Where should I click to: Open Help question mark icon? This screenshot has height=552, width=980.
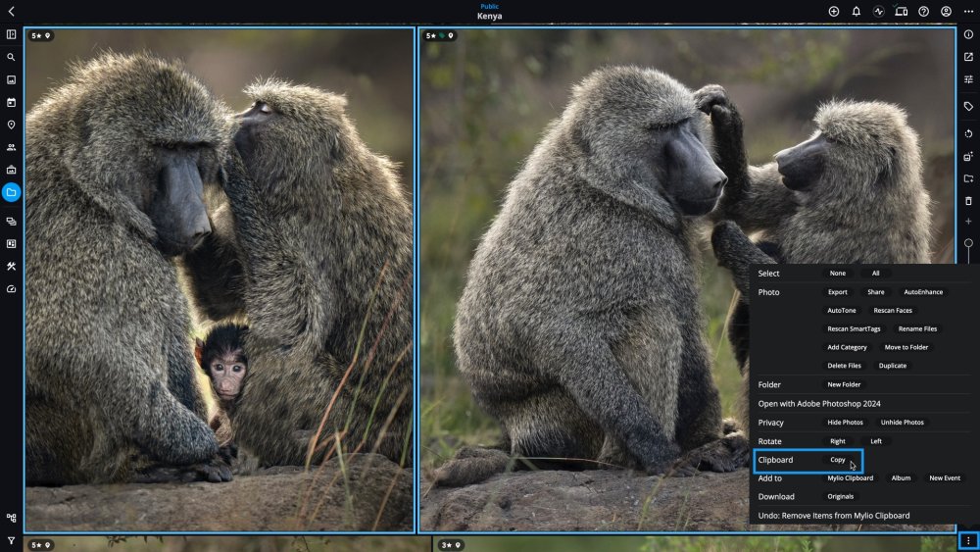pyautogui.click(x=924, y=11)
